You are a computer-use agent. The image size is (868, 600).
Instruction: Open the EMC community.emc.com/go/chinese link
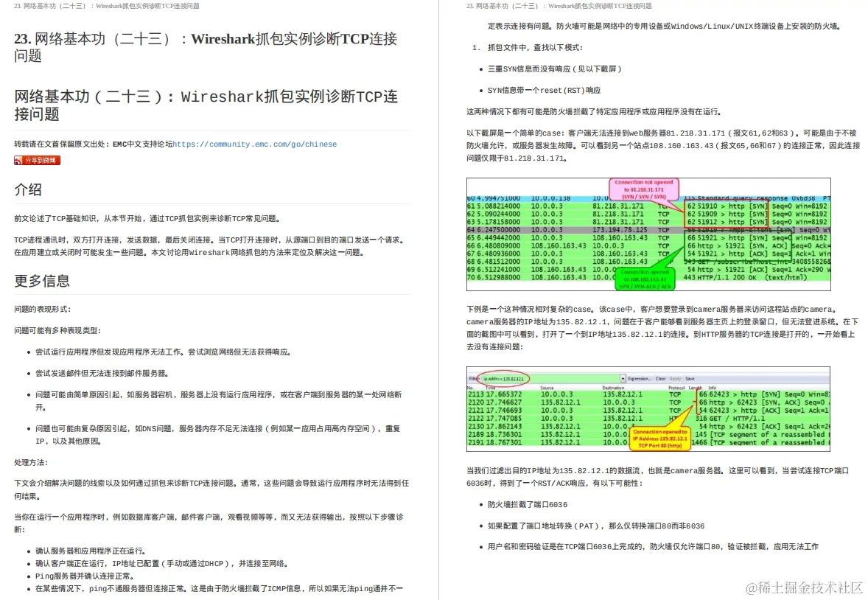pos(254,144)
